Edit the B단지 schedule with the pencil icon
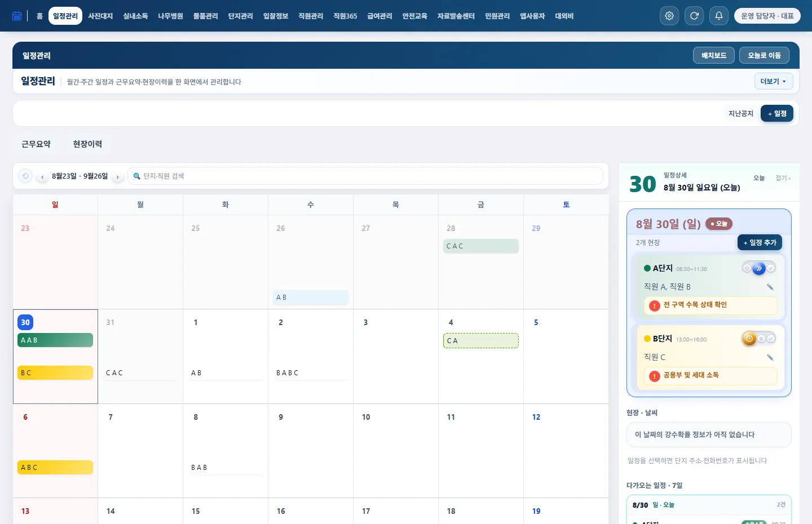The width and height of the screenshot is (812, 524). (770, 358)
